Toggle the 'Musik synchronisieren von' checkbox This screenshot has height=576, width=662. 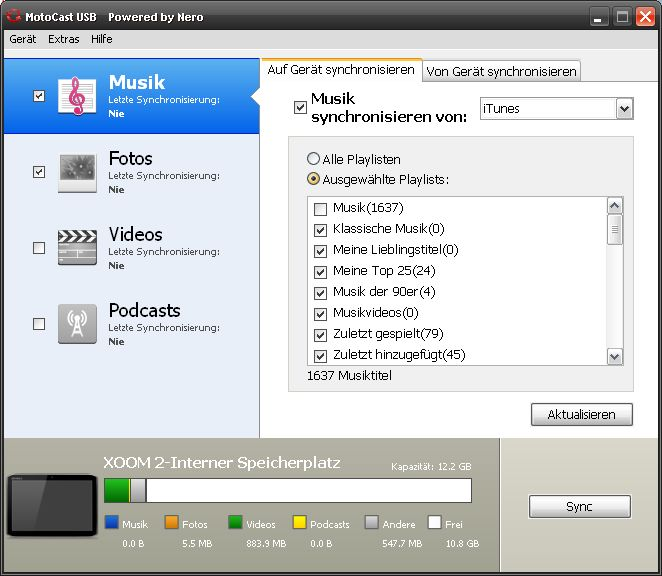point(300,107)
